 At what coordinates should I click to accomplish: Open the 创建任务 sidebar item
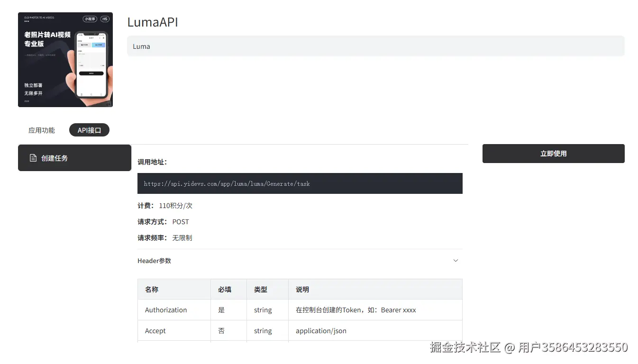tap(74, 158)
